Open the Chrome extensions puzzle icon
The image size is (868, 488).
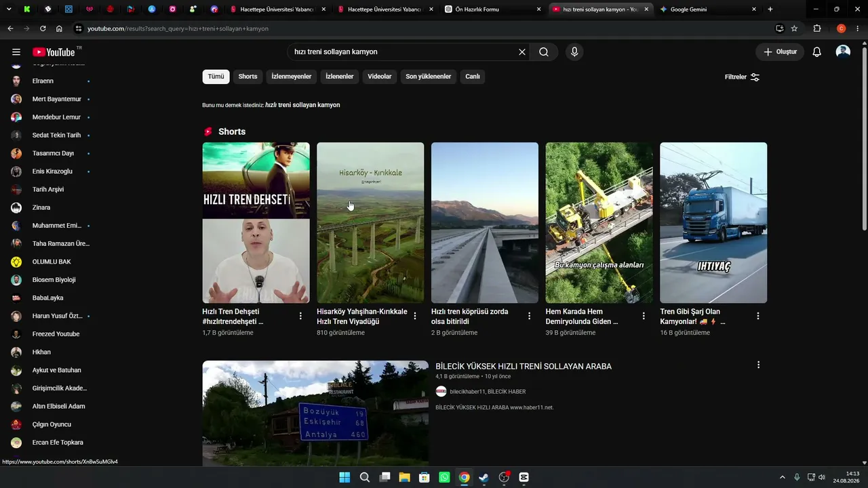click(x=817, y=28)
